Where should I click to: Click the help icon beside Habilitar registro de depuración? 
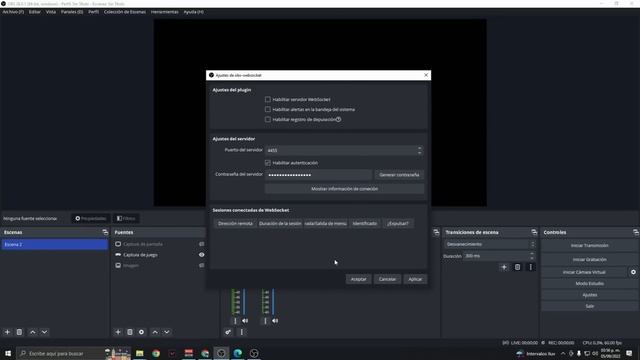tap(338, 119)
